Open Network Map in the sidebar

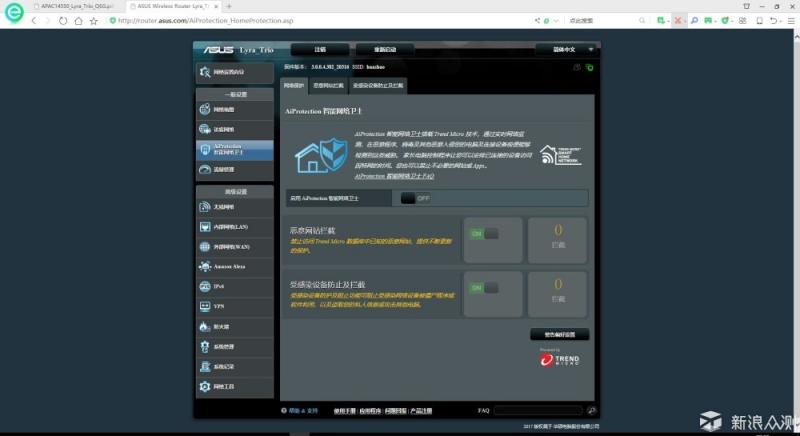(235, 110)
